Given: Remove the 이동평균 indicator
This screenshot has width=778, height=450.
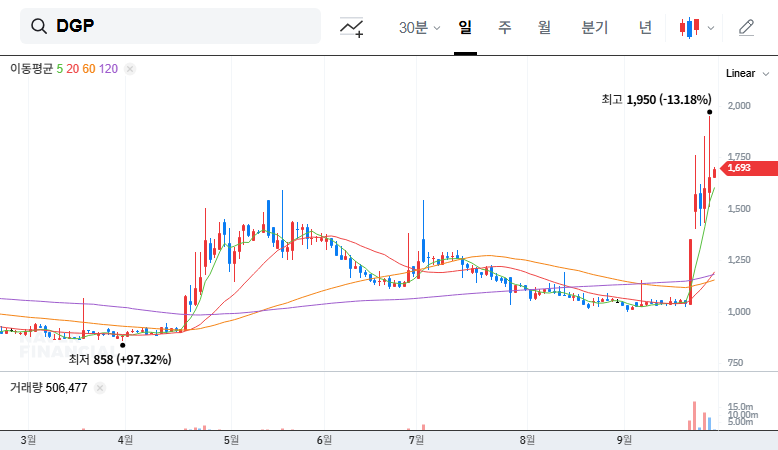Looking at the screenshot, I should [130, 69].
